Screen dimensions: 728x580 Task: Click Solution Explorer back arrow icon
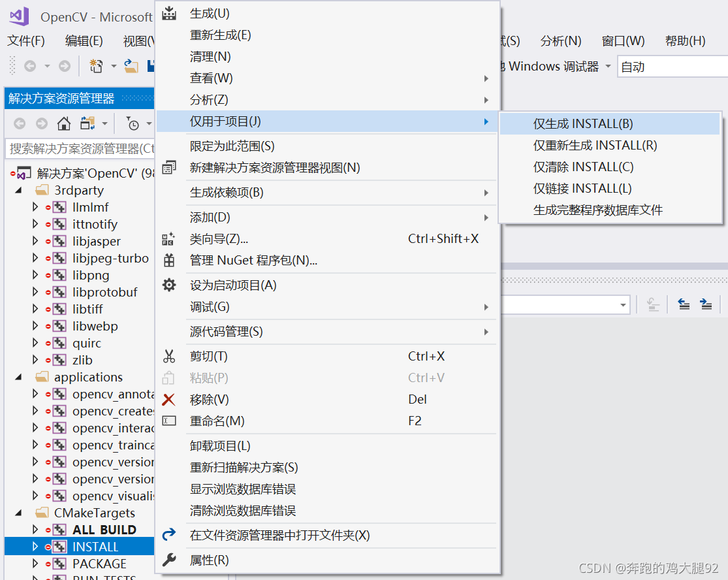coord(20,123)
